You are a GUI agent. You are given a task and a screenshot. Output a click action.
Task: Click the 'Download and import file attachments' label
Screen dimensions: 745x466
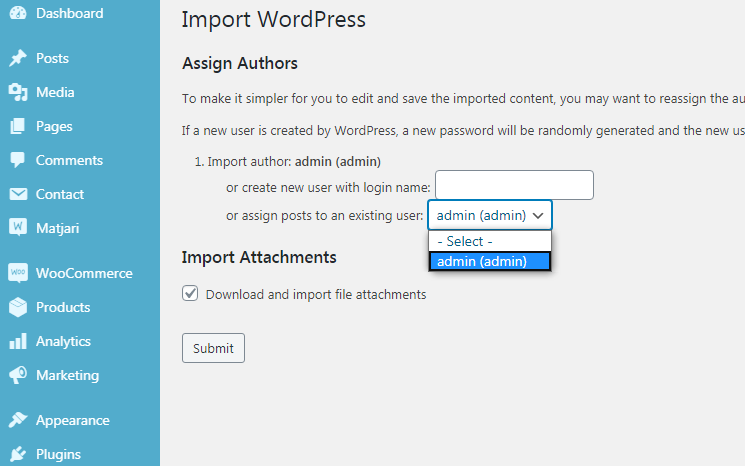(x=316, y=295)
